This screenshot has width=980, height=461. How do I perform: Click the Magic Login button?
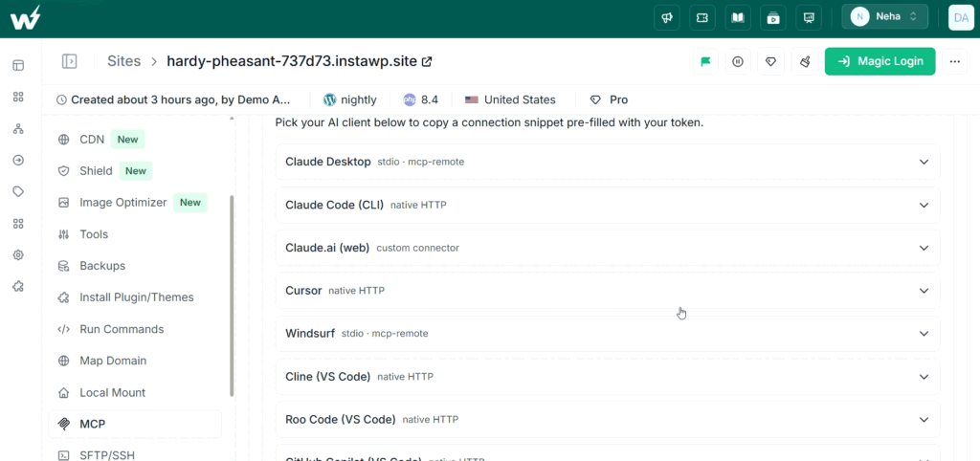tap(880, 61)
